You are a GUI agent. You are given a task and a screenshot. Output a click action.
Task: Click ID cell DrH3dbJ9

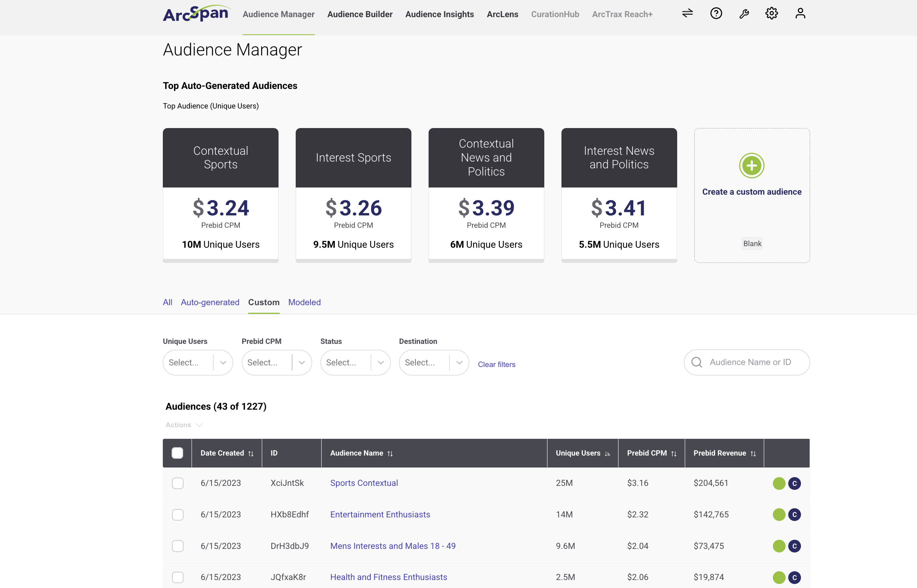[290, 546]
